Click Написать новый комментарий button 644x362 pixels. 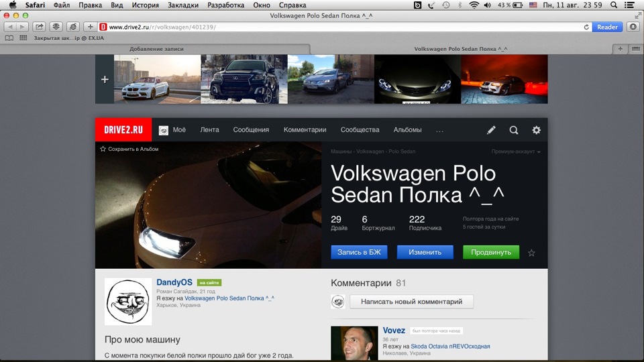pyautogui.click(x=411, y=302)
